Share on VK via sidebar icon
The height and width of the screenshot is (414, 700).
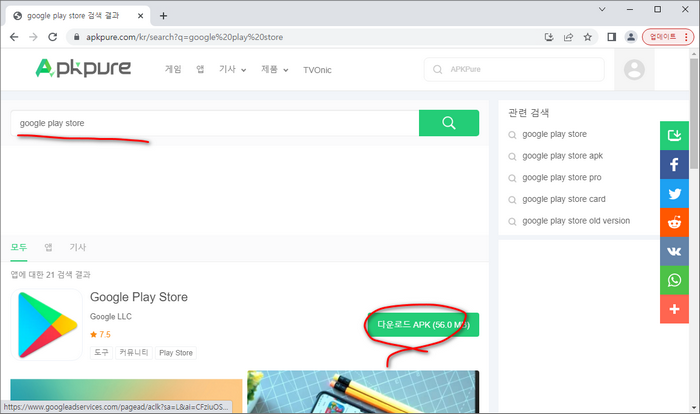(674, 251)
